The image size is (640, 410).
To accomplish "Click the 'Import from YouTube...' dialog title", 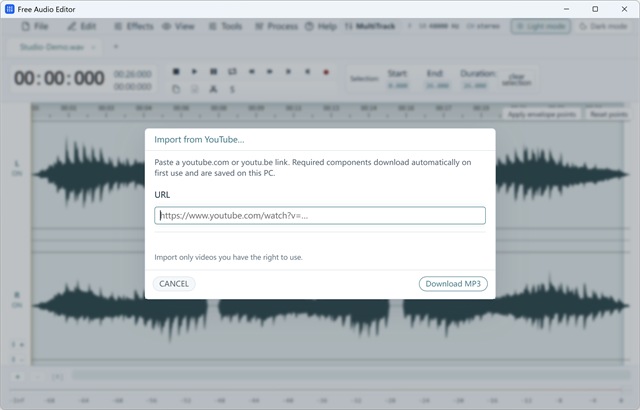I will 199,140.
